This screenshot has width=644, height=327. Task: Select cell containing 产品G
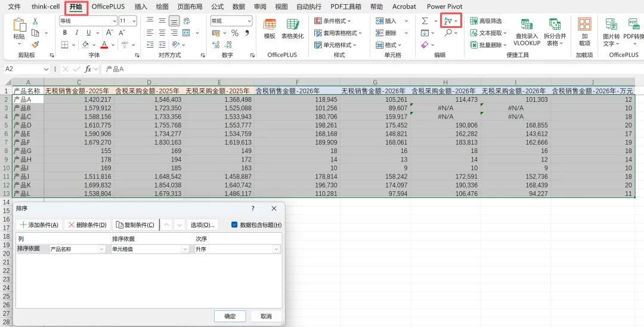click(29, 151)
